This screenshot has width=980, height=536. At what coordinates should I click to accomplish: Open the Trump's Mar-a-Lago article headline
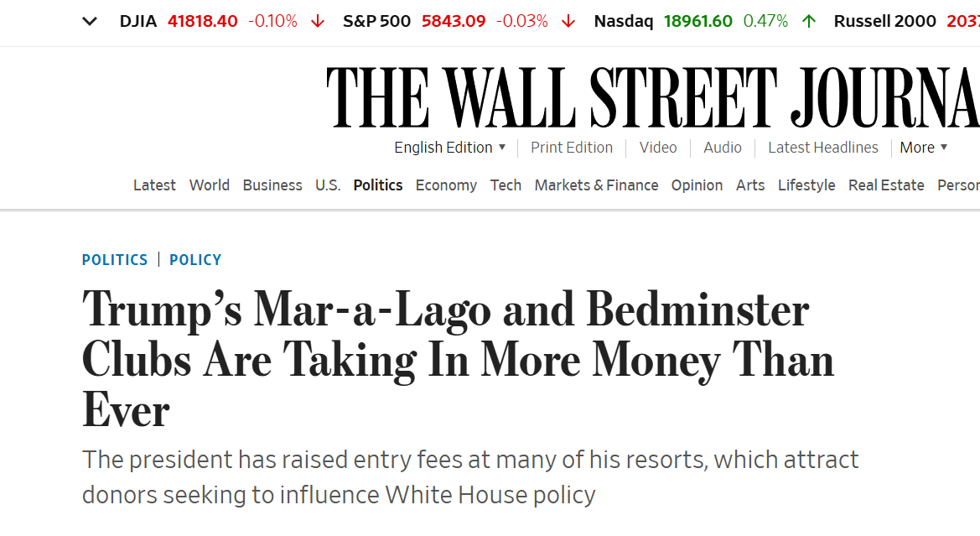(x=458, y=360)
